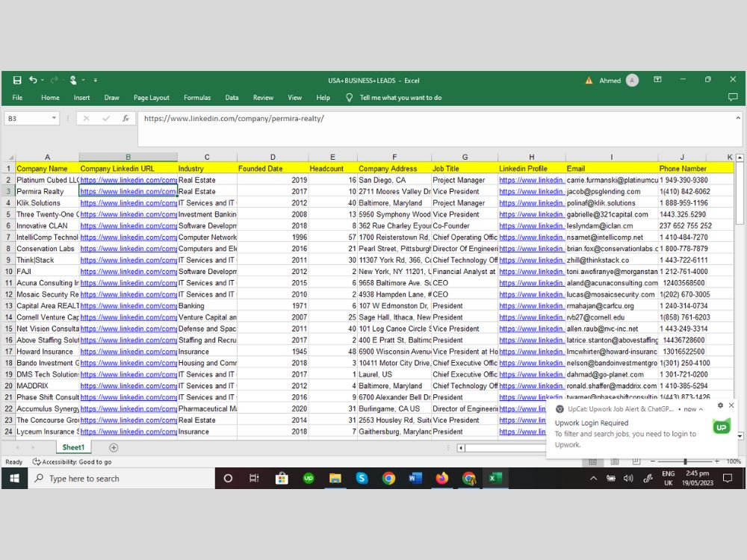Image resolution: width=747 pixels, height=560 pixels.
Task: Click horizontal scrollbar left arrow
Action: (460, 447)
